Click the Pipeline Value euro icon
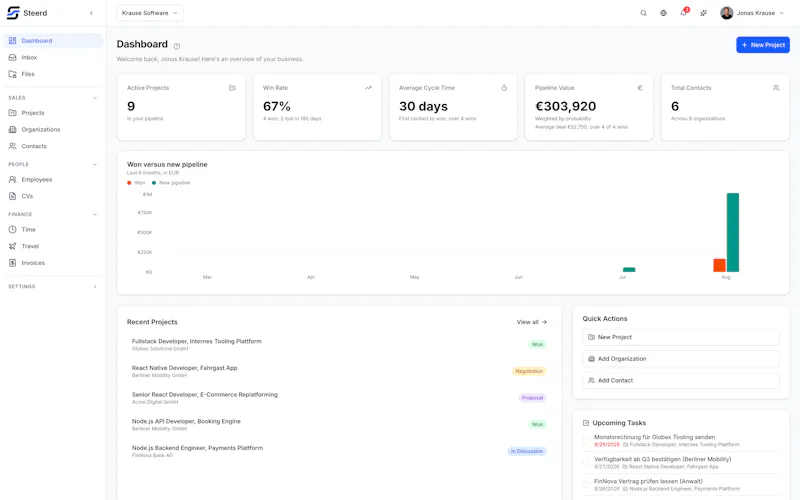Viewport: 800px width, 500px height. [640, 88]
